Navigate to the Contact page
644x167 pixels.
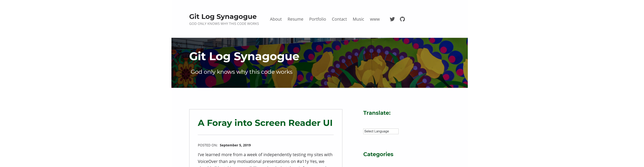339,19
